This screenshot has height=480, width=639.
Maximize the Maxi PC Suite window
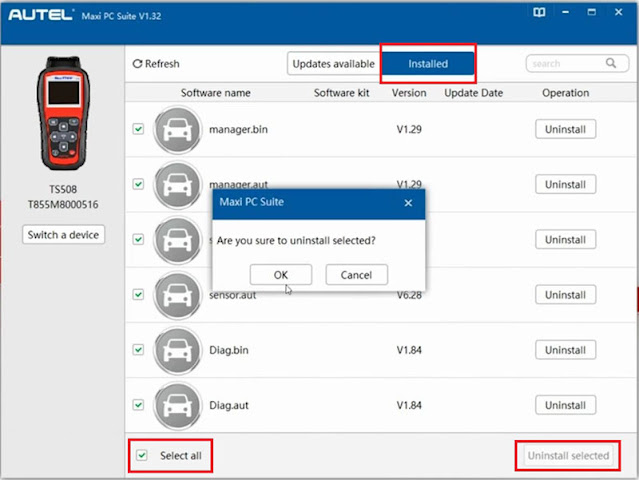(592, 12)
